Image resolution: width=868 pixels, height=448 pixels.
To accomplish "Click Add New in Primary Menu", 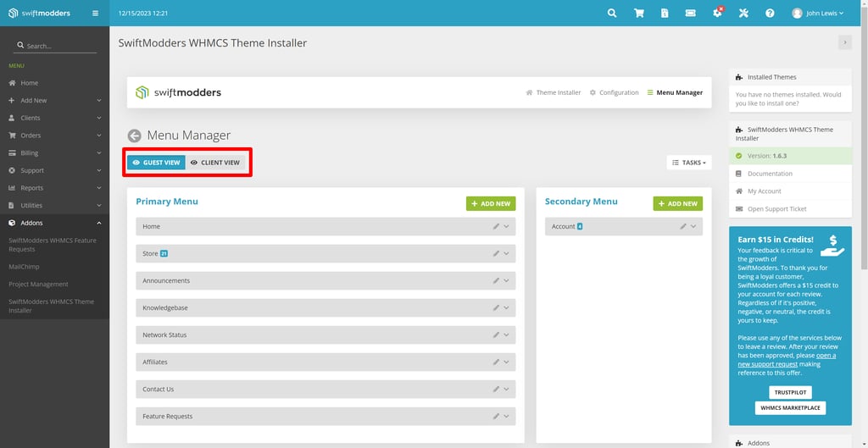I will point(491,203).
